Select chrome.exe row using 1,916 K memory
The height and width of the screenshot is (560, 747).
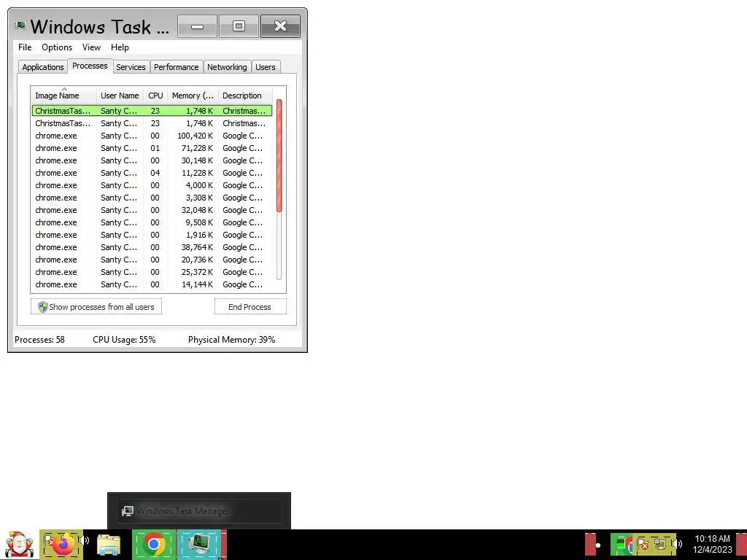[152, 235]
